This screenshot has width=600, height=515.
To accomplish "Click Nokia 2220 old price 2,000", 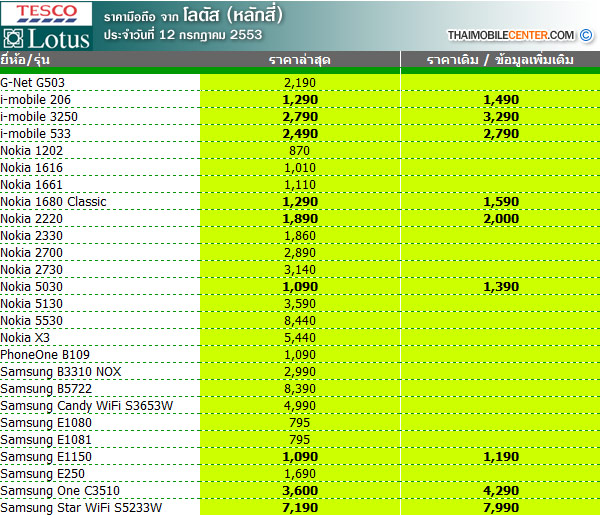I will [501, 218].
